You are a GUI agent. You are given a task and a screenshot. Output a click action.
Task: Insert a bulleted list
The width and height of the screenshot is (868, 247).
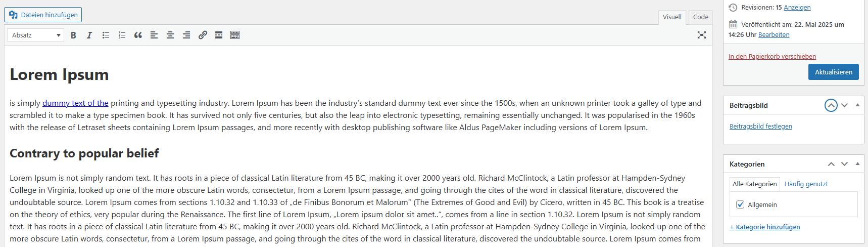click(x=106, y=35)
